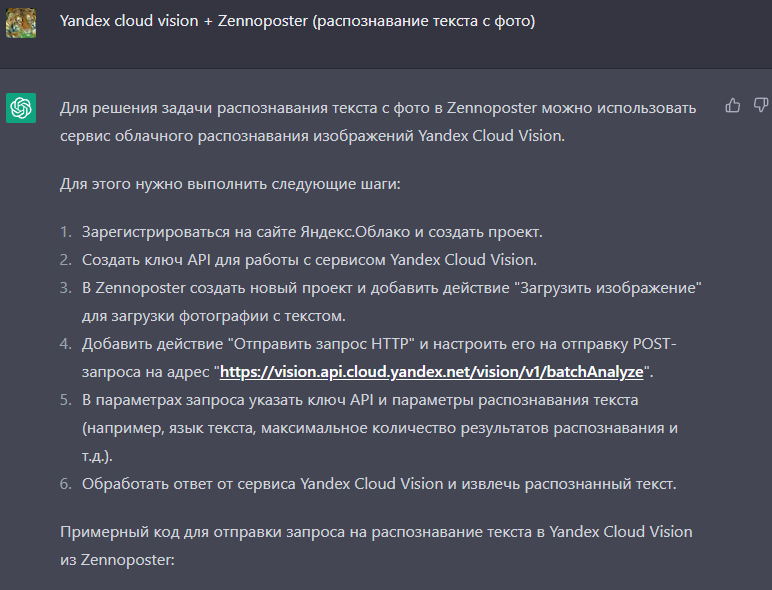Click the list number "6." marker

coord(65,484)
